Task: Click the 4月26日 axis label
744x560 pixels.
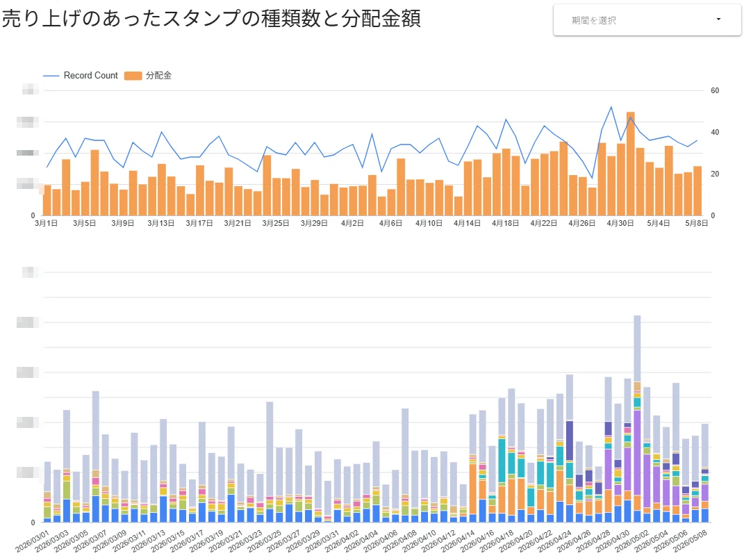Action: (x=581, y=223)
